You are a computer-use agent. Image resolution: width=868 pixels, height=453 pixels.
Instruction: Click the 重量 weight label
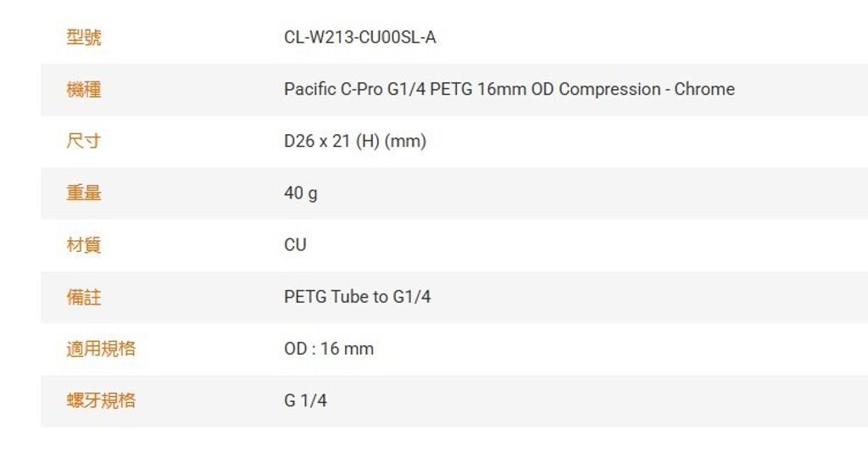pyautogui.click(x=84, y=193)
